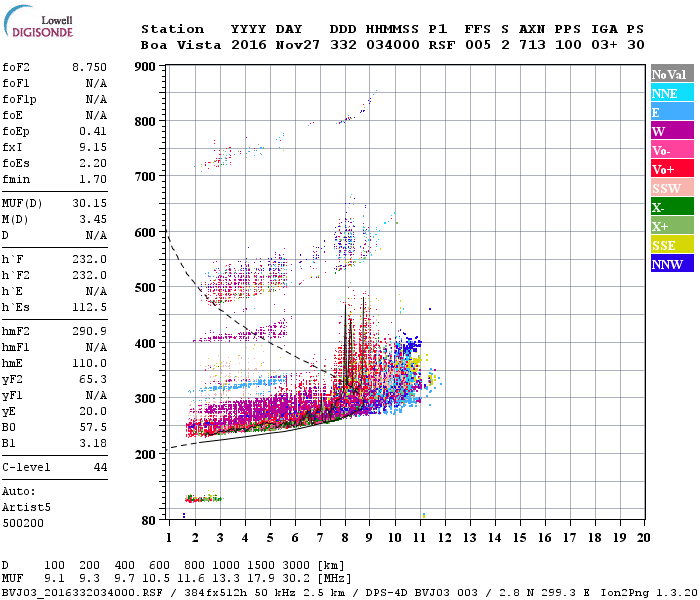Click the hmF2 value 290.9
Image resolution: width=700 pixels, height=600 pixels.
(x=89, y=331)
